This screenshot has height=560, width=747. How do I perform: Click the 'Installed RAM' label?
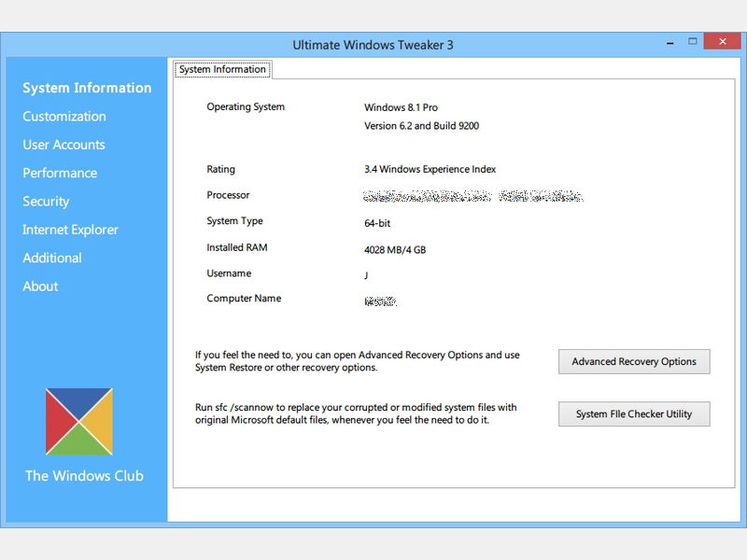point(237,247)
